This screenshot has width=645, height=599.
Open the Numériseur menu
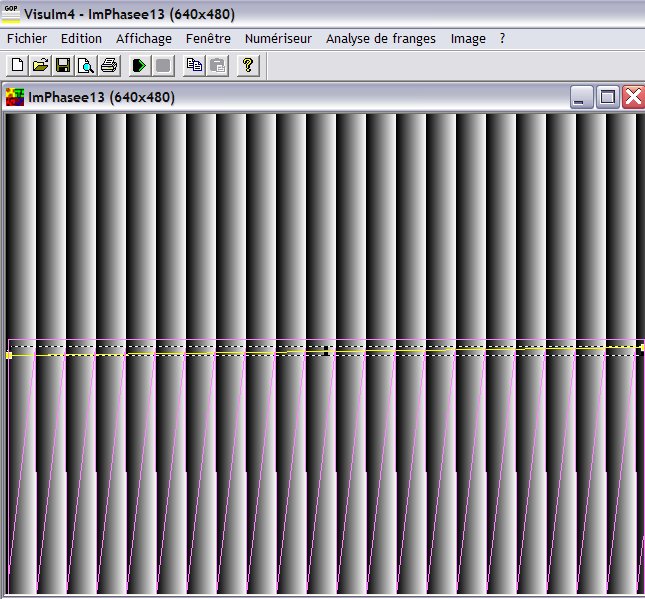pyautogui.click(x=278, y=39)
